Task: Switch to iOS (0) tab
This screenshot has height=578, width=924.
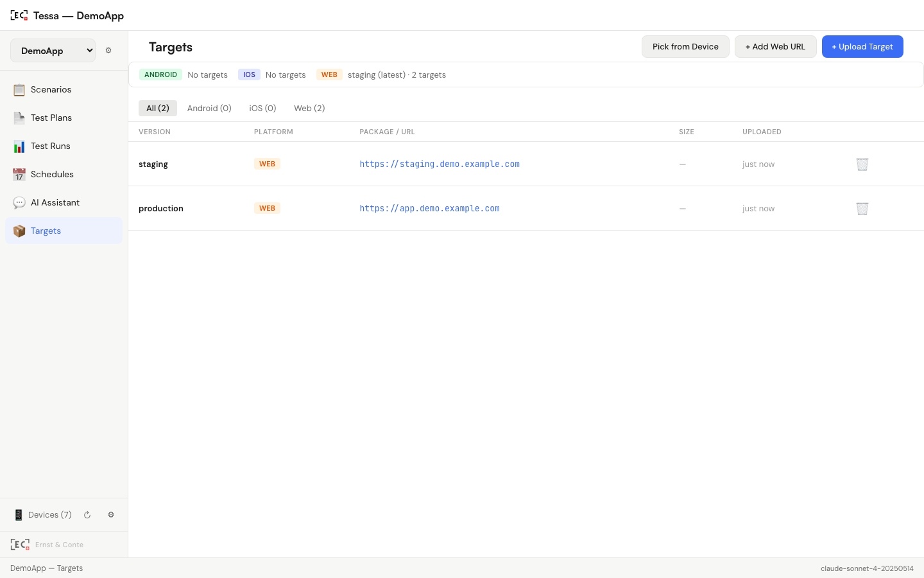Action: 262,108
